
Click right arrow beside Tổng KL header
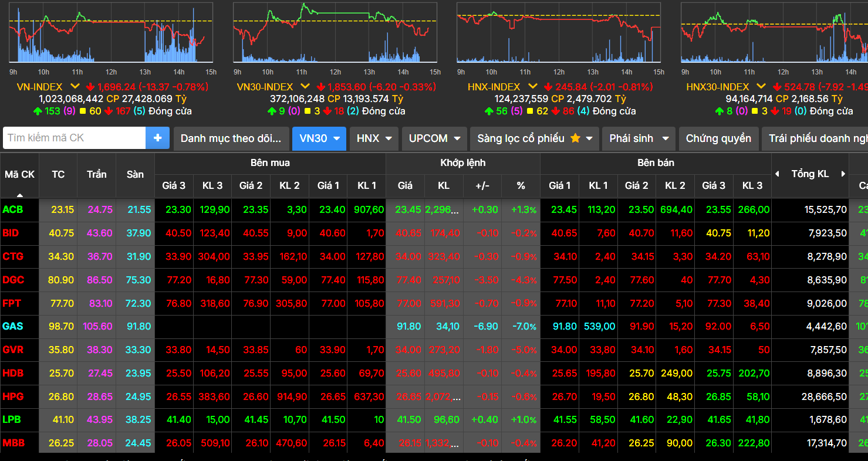[x=843, y=174]
